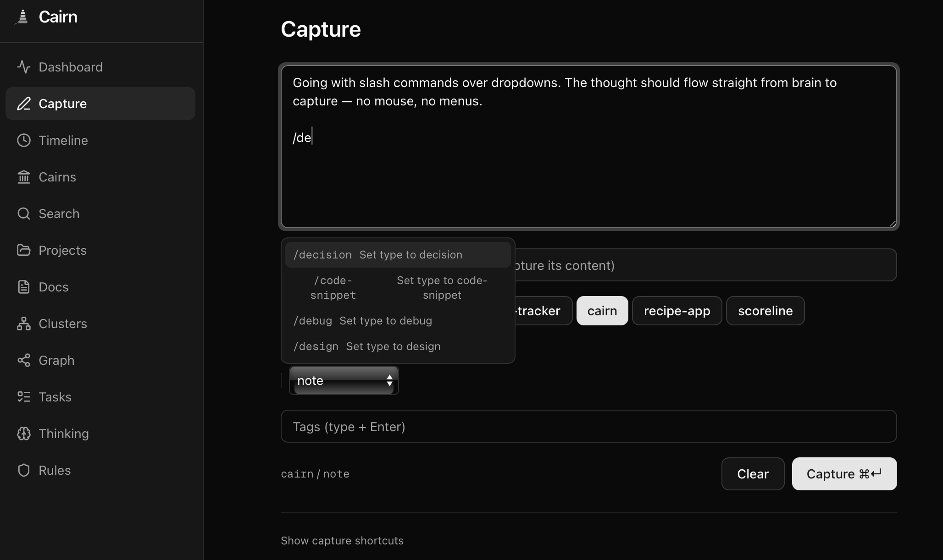The height and width of the screenshot is (560, 943).
Task: Click the Graph network icon
Action: pos(24,360)
